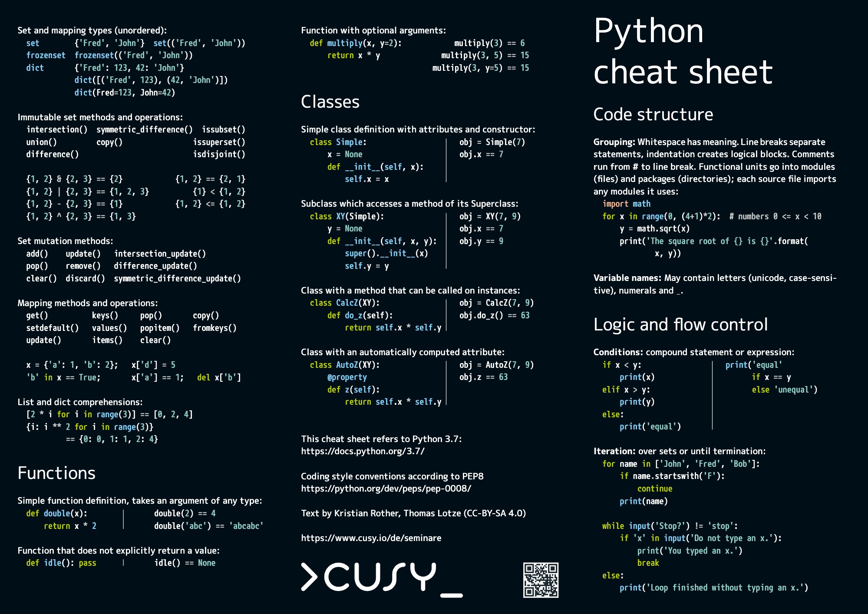Expand the Classes section heading
This screenshot has height=614, width=868.
pyautogui.click(x=330, y=102)
